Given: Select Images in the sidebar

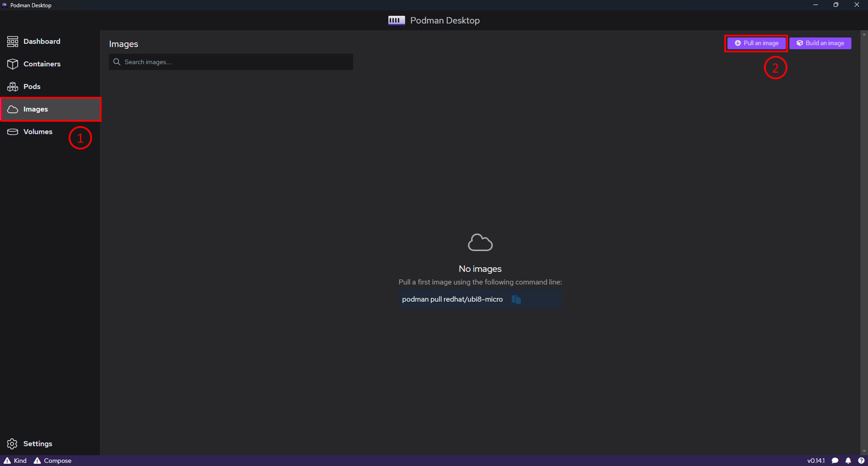Looking at the screenshot, I should (x=36, y=109).
